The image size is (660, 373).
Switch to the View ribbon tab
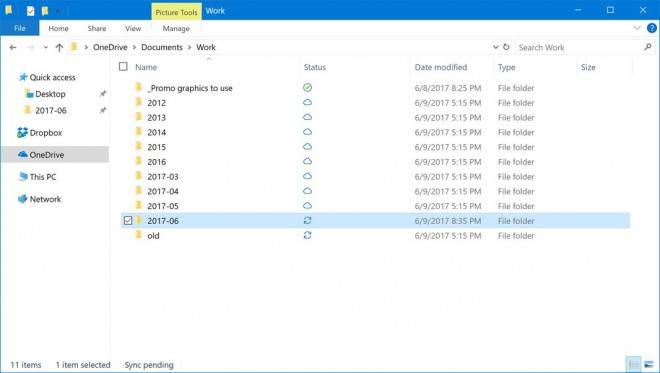pyautogui.click(x=133, y=28)
